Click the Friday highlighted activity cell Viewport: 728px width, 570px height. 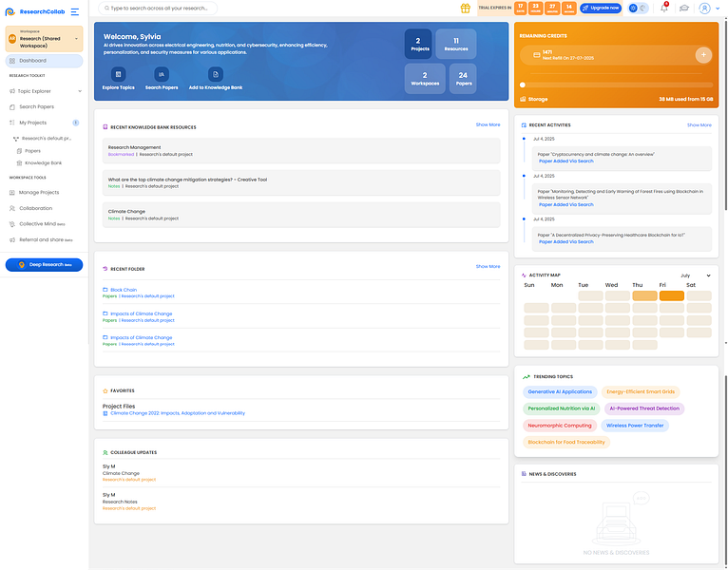pos(671,295)
